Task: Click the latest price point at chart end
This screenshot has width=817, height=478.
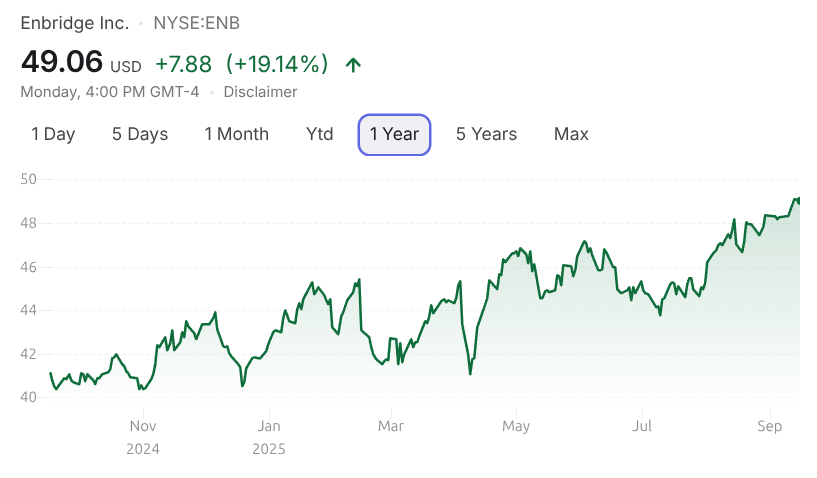Action: (x=799, y=200)
